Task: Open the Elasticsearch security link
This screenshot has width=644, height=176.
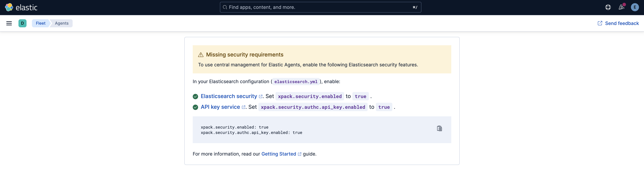Action: (232, 96)
